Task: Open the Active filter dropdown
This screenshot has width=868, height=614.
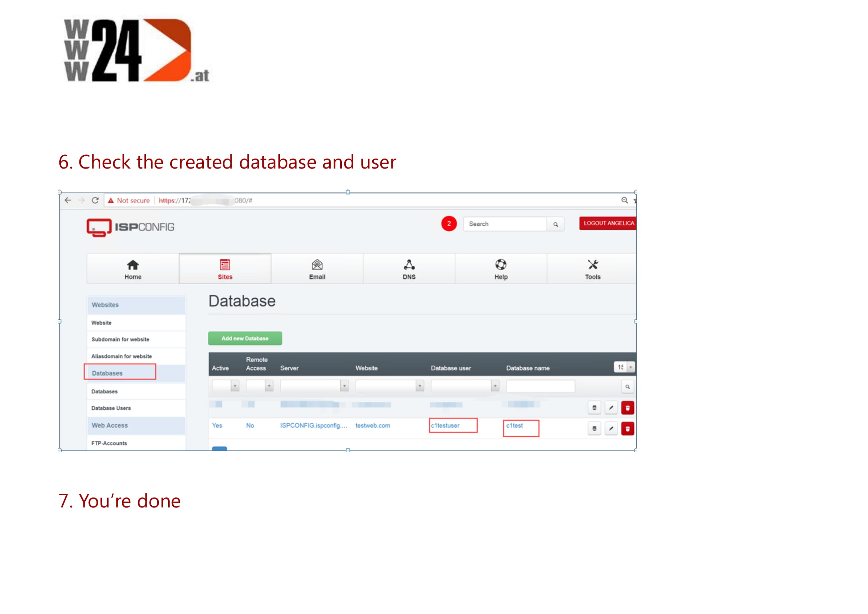Action: pyautogui.click(x=226, y=386)
